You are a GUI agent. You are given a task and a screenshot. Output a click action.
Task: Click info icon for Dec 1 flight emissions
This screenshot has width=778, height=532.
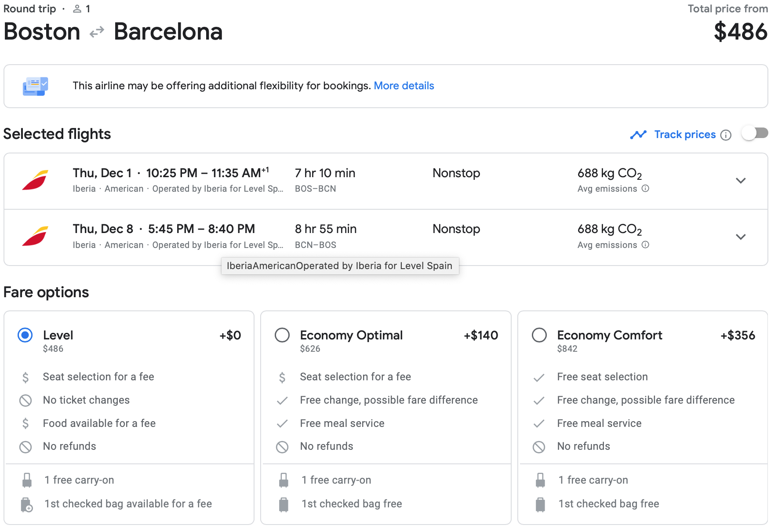point(645,189)
